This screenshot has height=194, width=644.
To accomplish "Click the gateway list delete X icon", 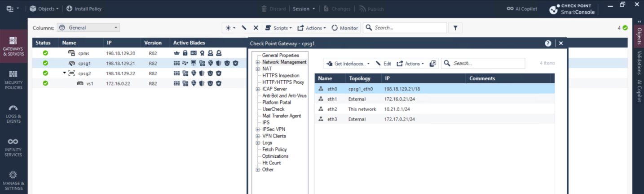I will (x=256, y=28).
